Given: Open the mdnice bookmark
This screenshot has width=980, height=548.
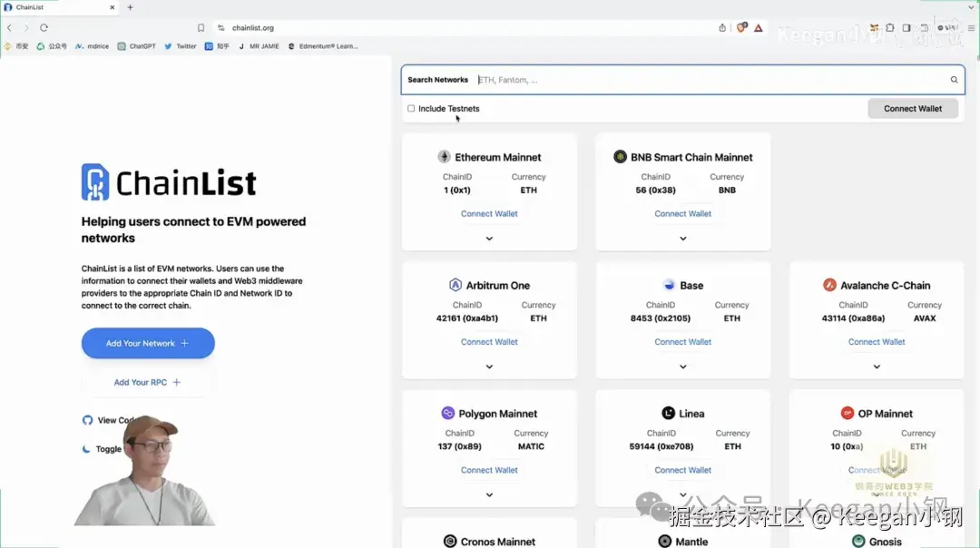Looking at the screenshot, I should point(92,46).
